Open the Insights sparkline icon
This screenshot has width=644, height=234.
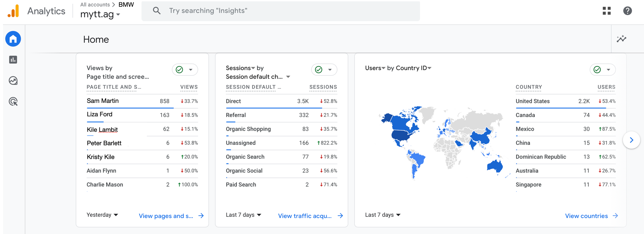pyautogui.click(x=621, y=39)
